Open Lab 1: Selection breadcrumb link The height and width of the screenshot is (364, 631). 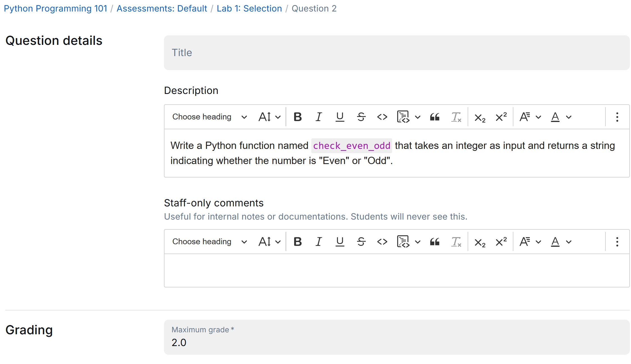pyautogui.click(x=249, y=8)
